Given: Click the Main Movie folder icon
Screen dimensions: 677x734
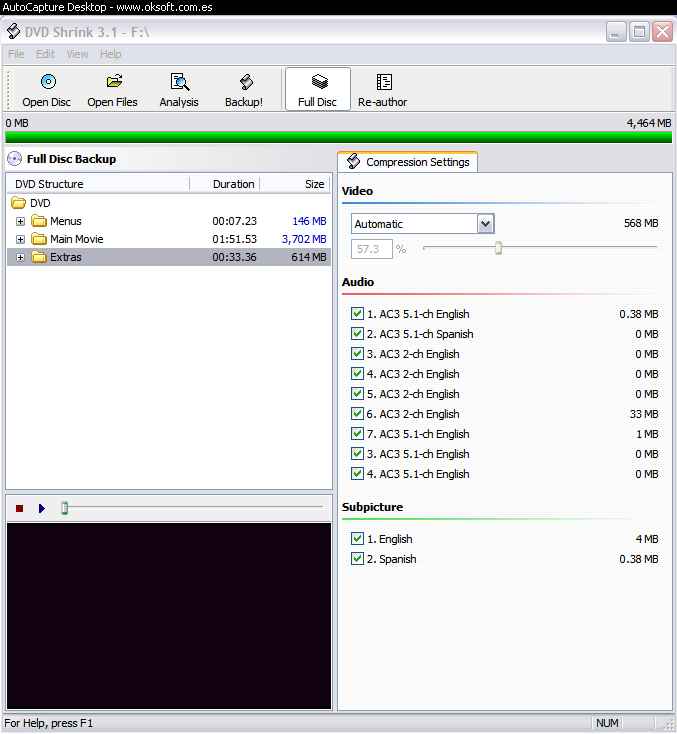Looking at the screenshot, I should [x=39, y=239].
